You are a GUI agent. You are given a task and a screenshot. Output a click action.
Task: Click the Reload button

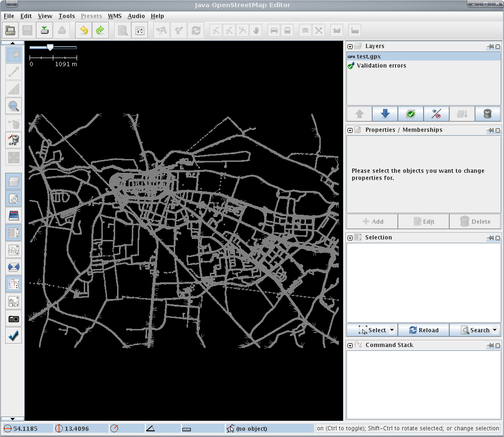click(x=423, y=330)
